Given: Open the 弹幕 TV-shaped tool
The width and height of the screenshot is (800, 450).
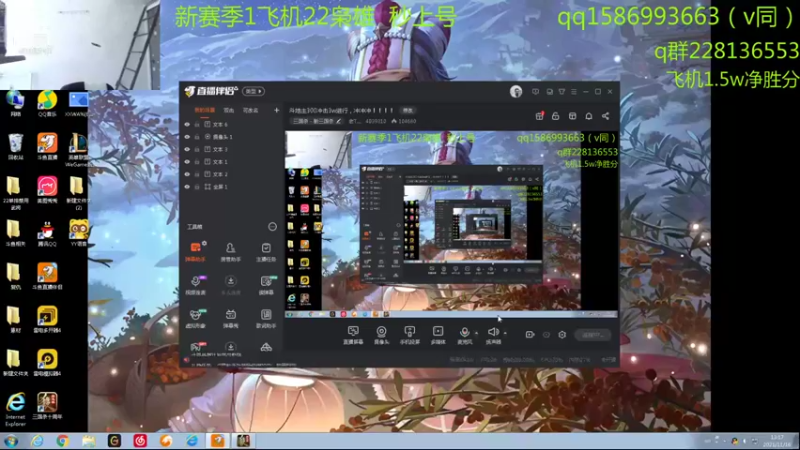Looking at the screenshot, I should coord(231,318).
